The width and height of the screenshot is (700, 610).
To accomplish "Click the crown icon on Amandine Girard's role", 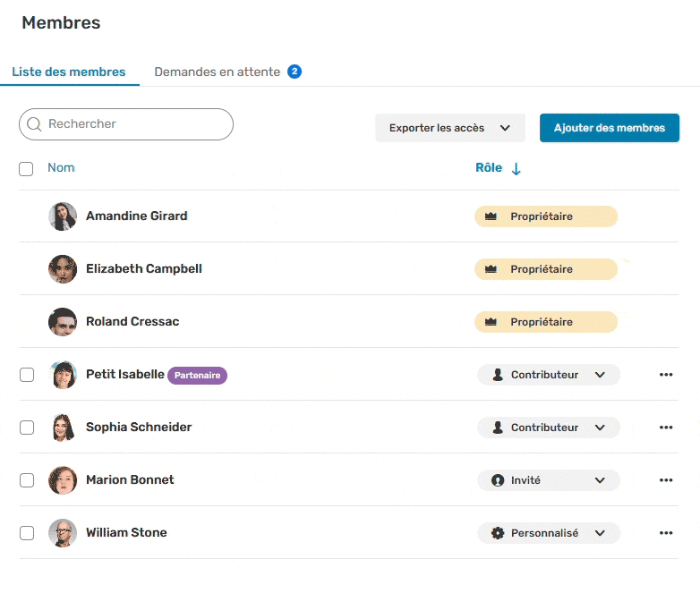I will 491,216.
